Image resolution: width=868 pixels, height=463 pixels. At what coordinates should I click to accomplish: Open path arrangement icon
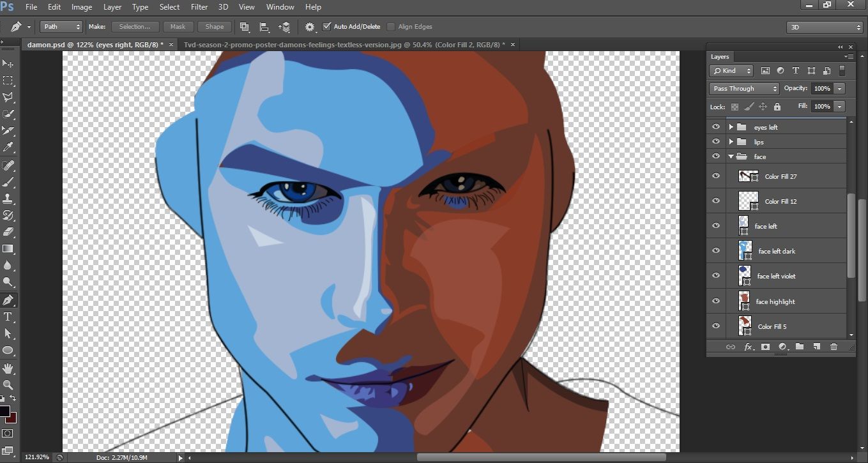(285, 27)
